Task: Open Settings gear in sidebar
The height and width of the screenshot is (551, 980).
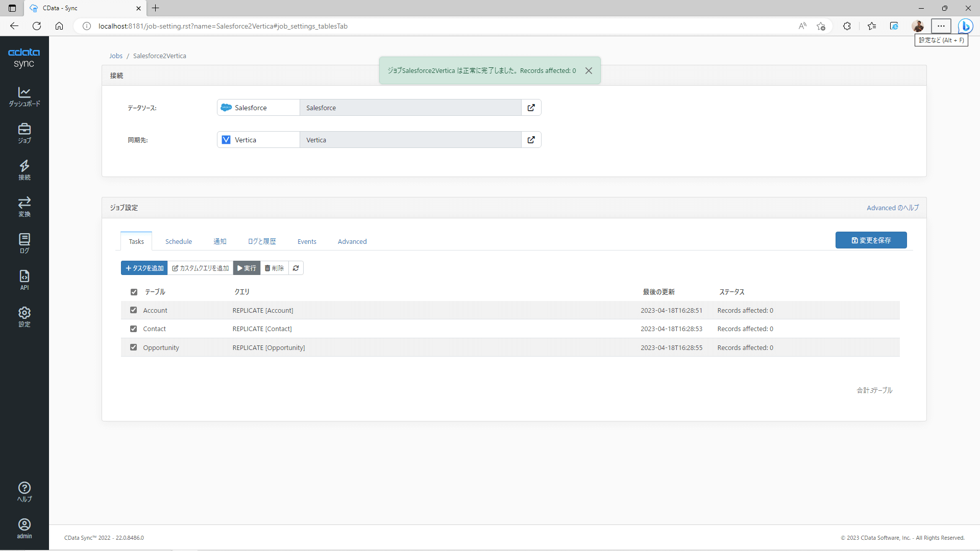Action: [x=24, y=317]
